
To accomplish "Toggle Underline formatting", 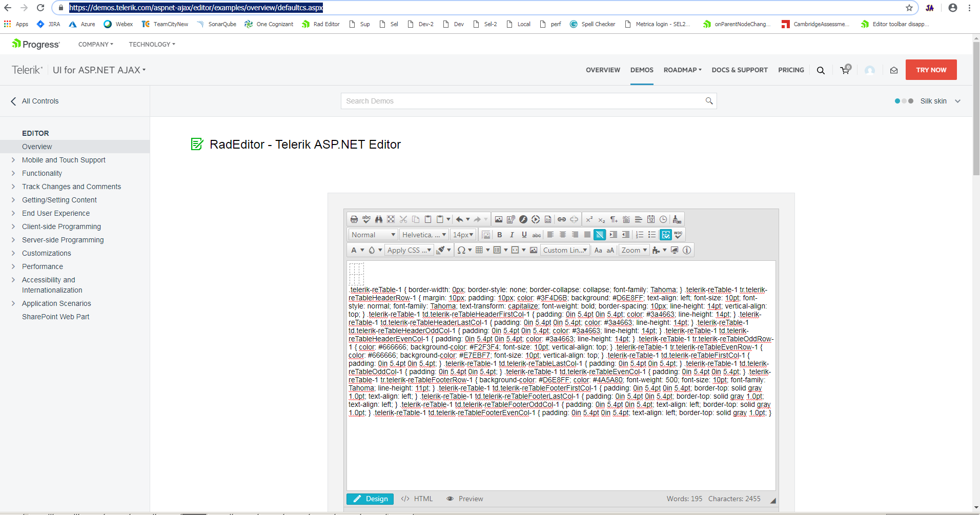I will click(524, 235).
